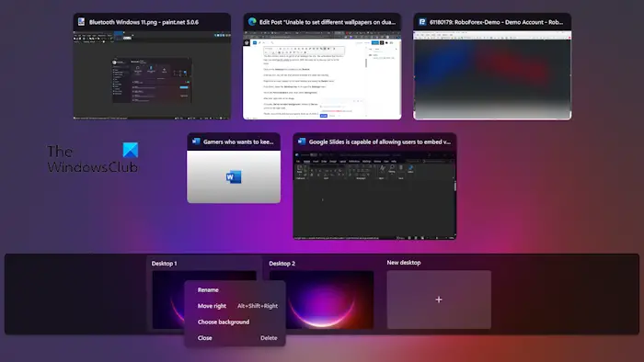Screen dimensions: 644x362
Task: Choose Move right in the context menu
Action: (212, 306)
